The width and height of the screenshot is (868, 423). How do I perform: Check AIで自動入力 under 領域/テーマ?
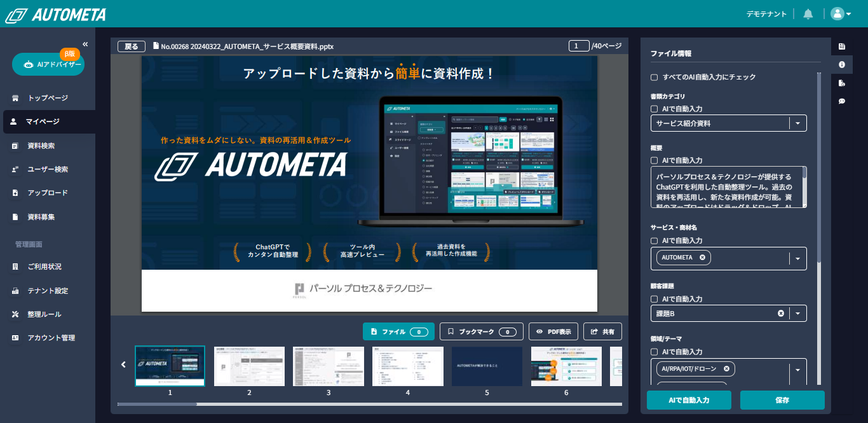tap(654, 352)
